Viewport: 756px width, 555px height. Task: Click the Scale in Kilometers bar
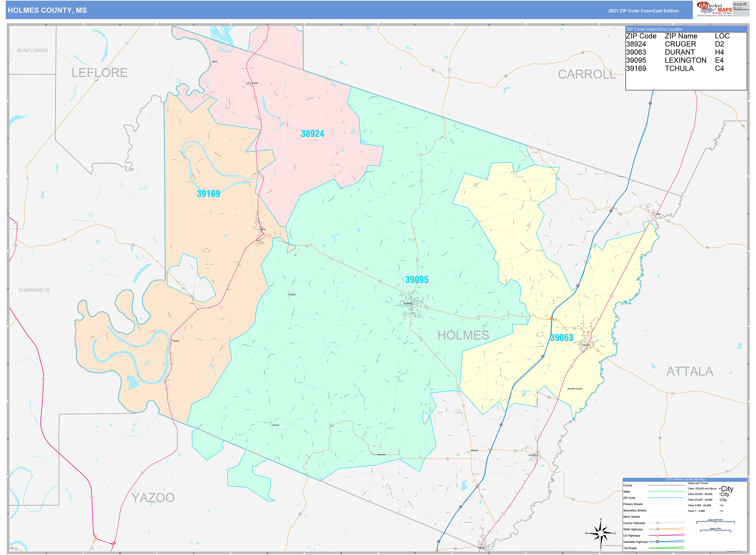(715, 522)
